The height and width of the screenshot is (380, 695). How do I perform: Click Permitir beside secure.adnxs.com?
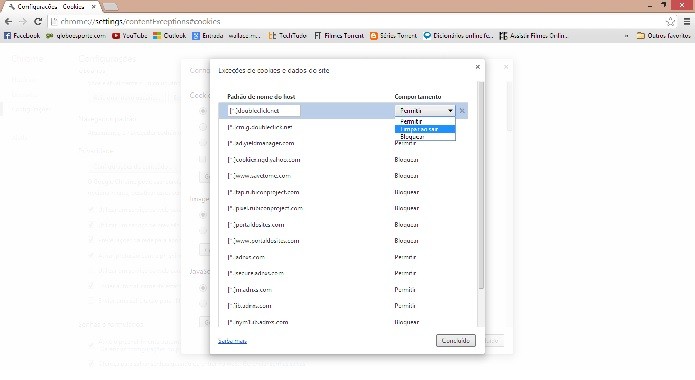click(405, 274)
